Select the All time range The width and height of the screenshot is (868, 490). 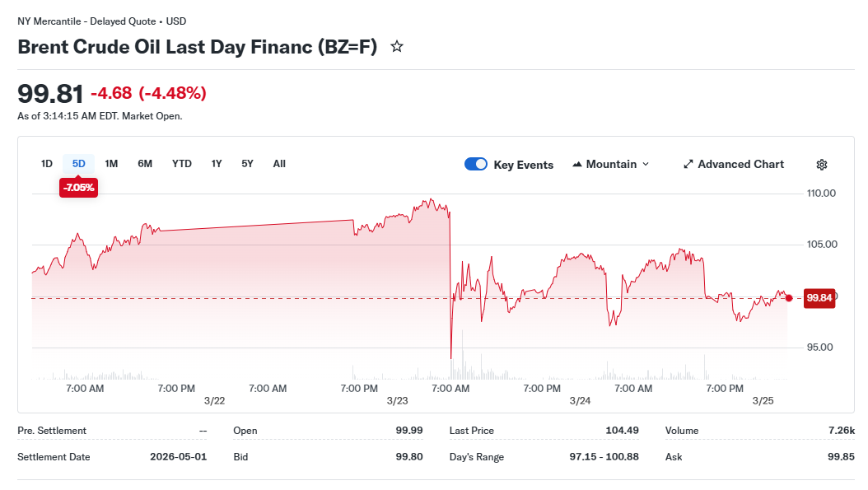click(x=279, y=164)
